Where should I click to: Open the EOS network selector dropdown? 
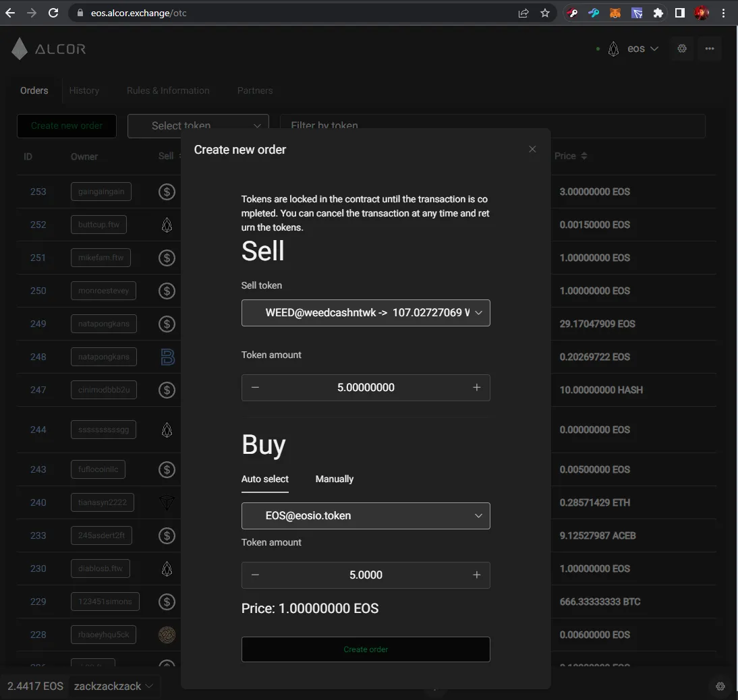point(635,49)
